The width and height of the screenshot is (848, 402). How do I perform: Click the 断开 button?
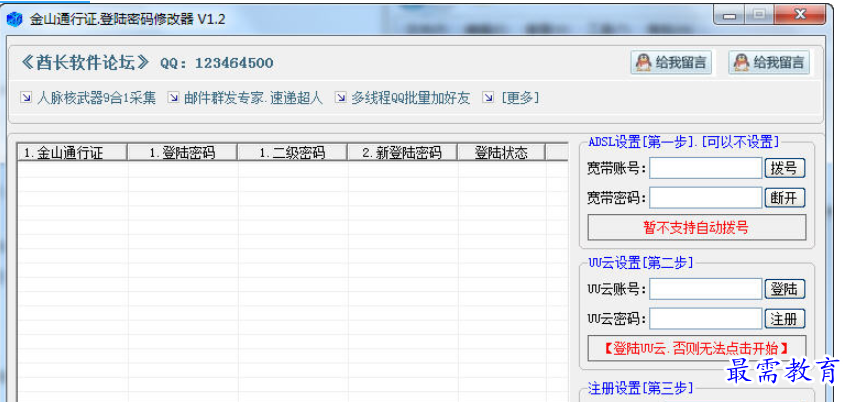pyautogui.click(x=785, y=198)
